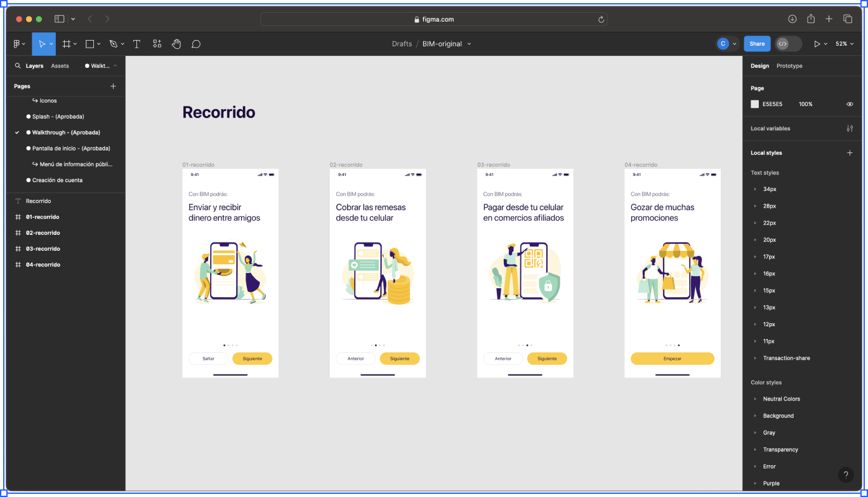Open Safari downloads icon

pos(792,19)
